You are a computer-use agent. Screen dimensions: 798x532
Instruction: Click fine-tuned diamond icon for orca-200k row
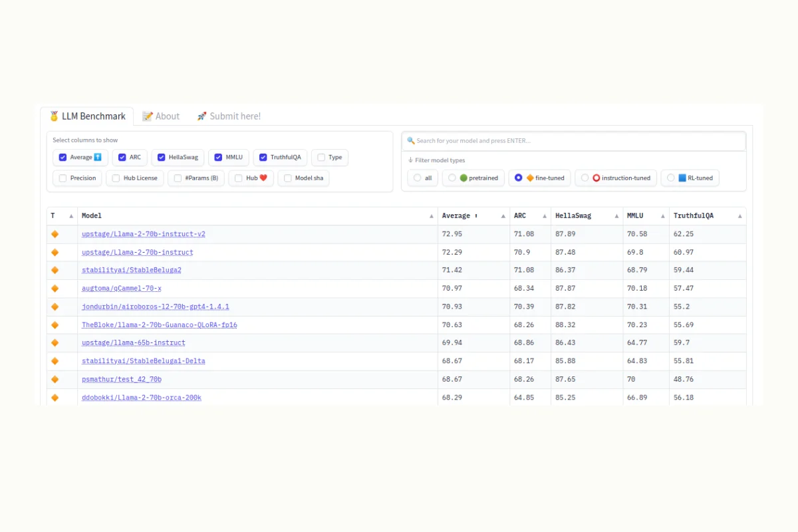[55, 398]
